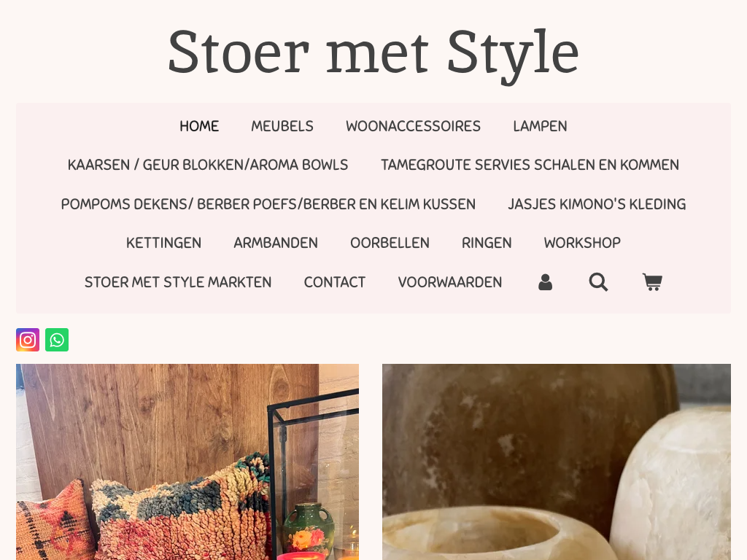Open the OORBELLEN category
747x560 pixels.
click(x=390, y=243)
